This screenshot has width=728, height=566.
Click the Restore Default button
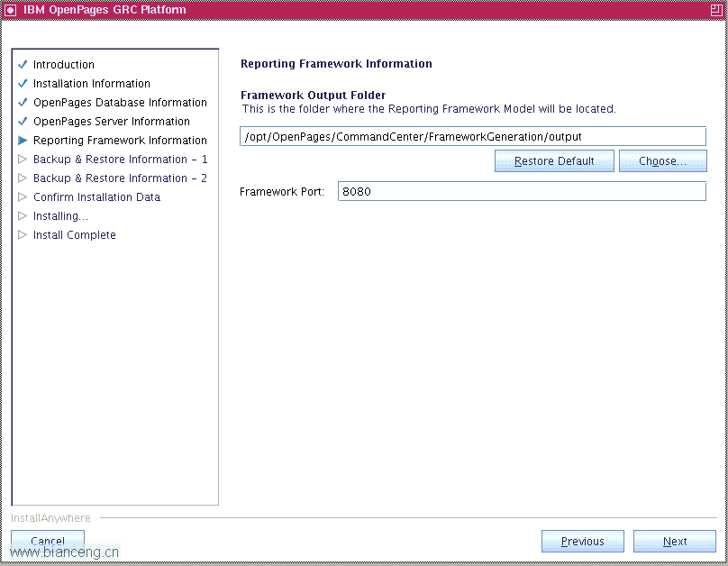click(x=554, y=160)
